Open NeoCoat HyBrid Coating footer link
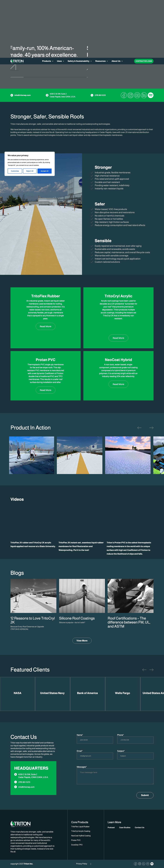Viewport: 164px width, 868px height. click(x=81, y=836)
